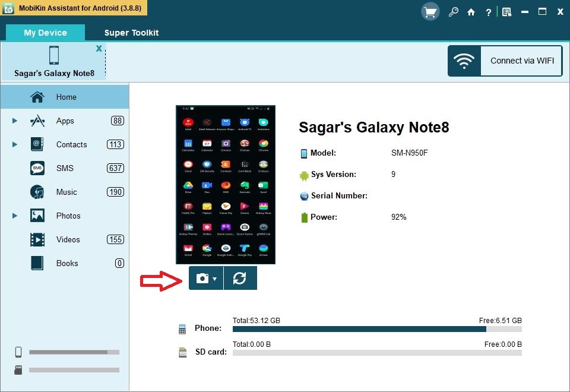Click the SMS count badge 637
This screenshot has height=392, width=570.
tap(115, 168)
